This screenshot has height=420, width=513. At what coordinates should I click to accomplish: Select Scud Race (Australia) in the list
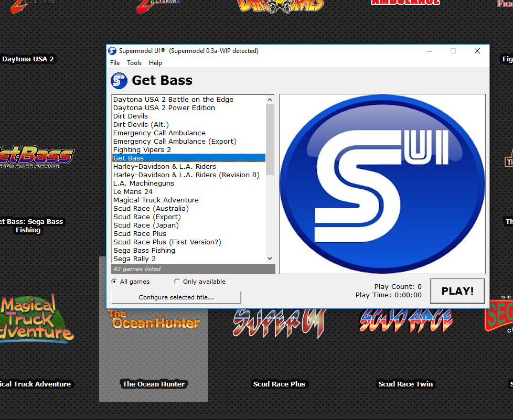click(189, 209)
